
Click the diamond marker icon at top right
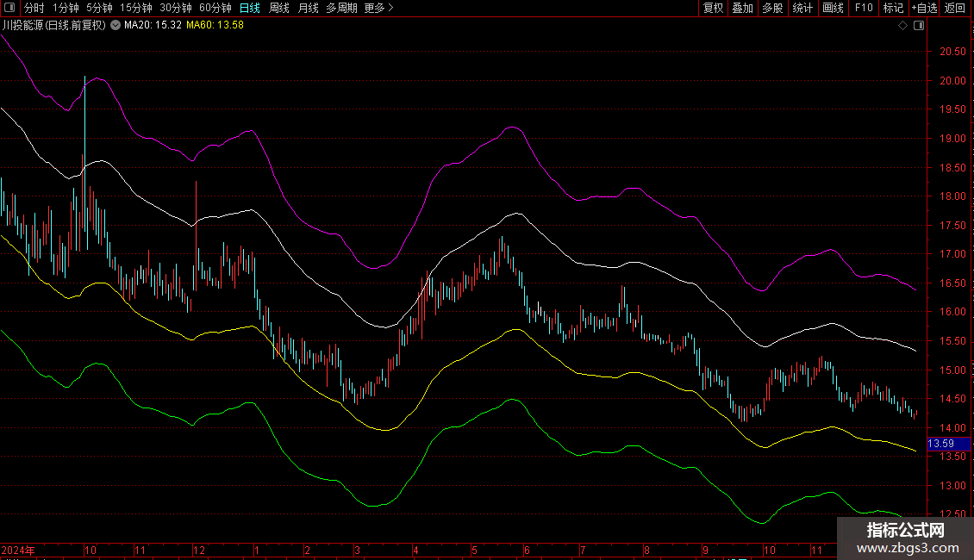pyautogui.click(x=902, y=26)
